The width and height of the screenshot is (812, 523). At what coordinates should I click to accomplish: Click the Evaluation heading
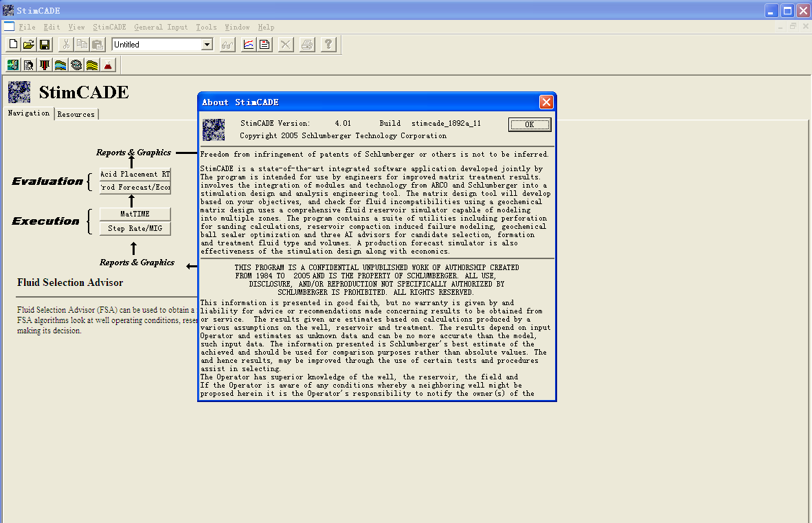[47, 181]
